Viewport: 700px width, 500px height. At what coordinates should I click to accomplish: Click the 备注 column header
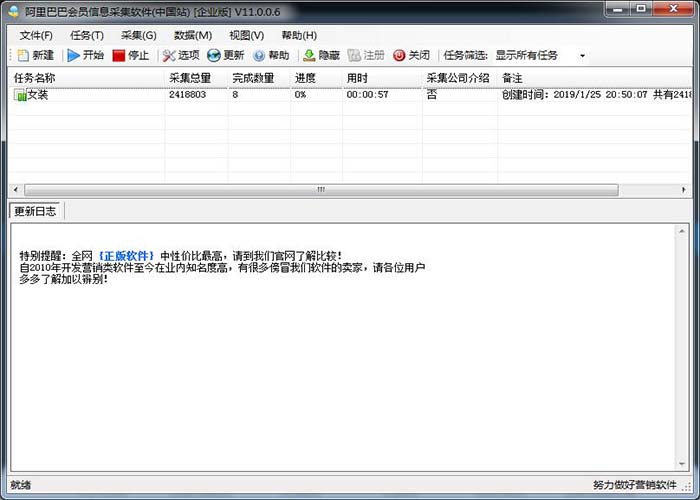click(x=595, y=78)
